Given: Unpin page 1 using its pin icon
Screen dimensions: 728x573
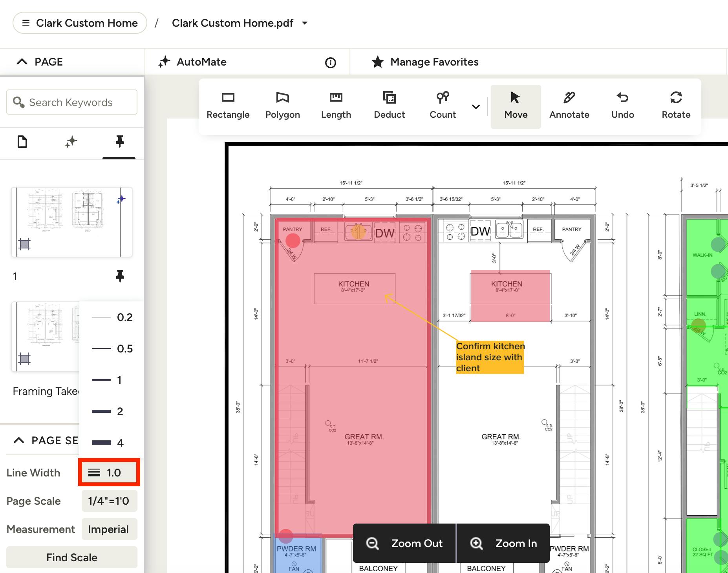Looking at the screenshot, I should click(x=120, y=276).
